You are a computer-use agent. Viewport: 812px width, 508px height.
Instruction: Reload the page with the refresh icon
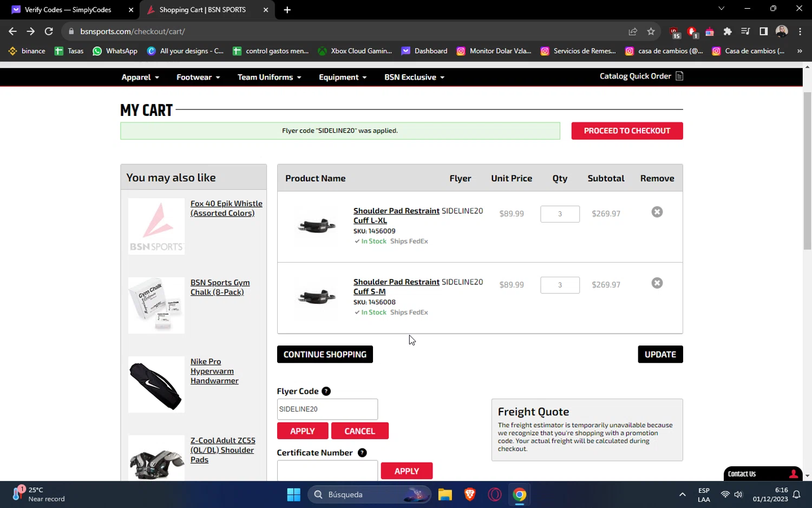click(x=49, y=31)
